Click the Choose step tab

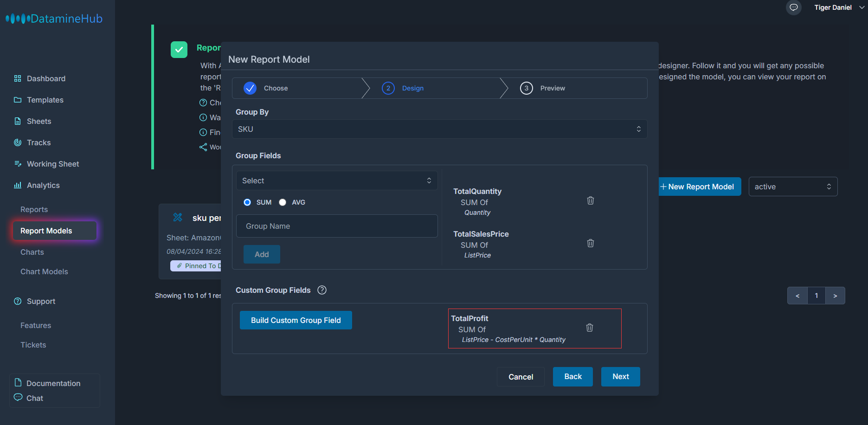(297, 88)
